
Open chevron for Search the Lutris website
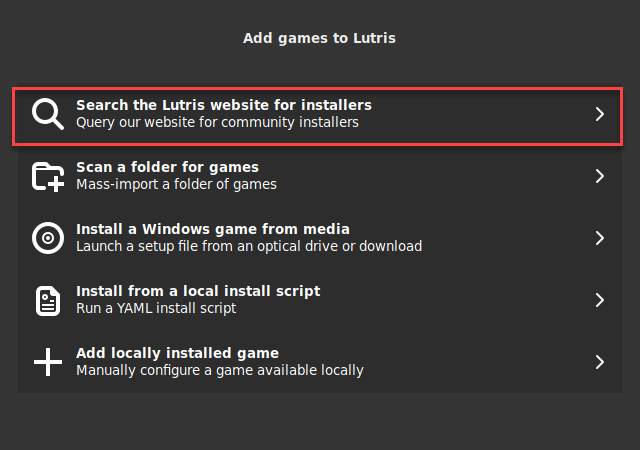600,114
